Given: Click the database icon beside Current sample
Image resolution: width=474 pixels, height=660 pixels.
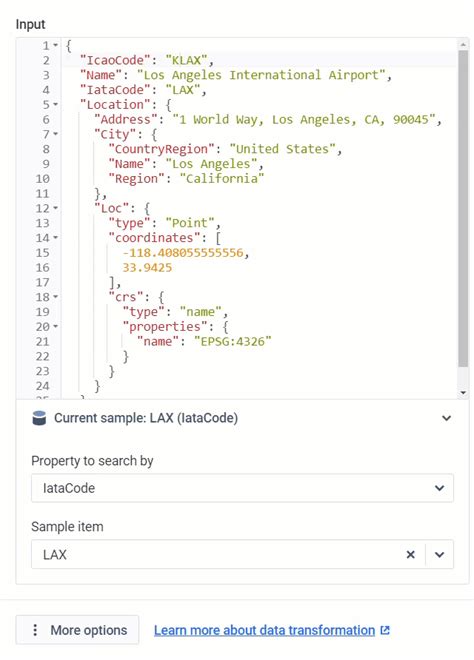Looking at the screenshot, I should tap(39, 418).
